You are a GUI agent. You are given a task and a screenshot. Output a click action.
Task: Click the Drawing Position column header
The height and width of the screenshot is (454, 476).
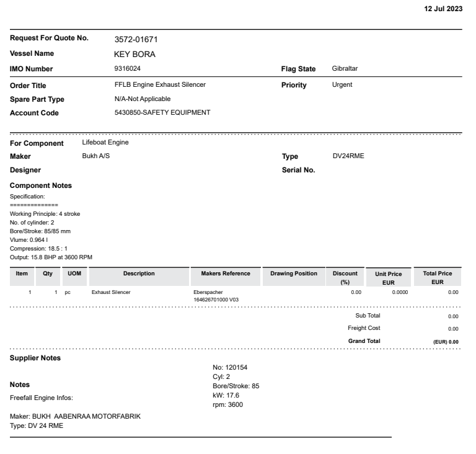[x=294, y=274]
